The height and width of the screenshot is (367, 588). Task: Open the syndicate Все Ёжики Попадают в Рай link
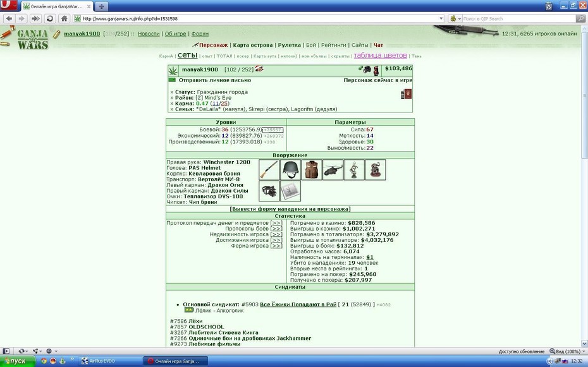[x=298, y=304]
